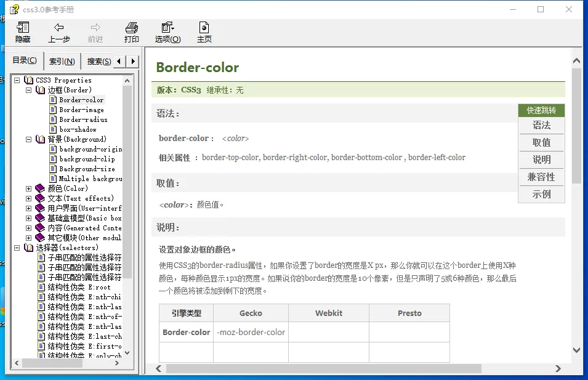588x380 pixels.
Task: Collapse the 选择器(selectors) branch
Action: (17, 248)
